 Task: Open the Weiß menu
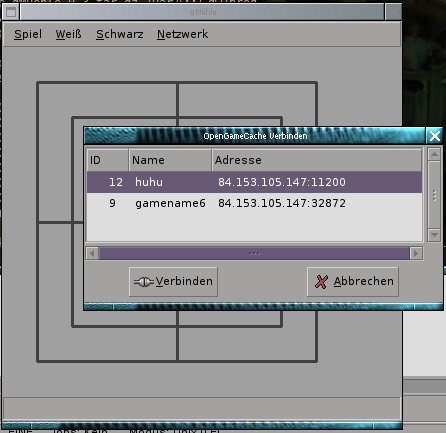[x=68, y=34]
